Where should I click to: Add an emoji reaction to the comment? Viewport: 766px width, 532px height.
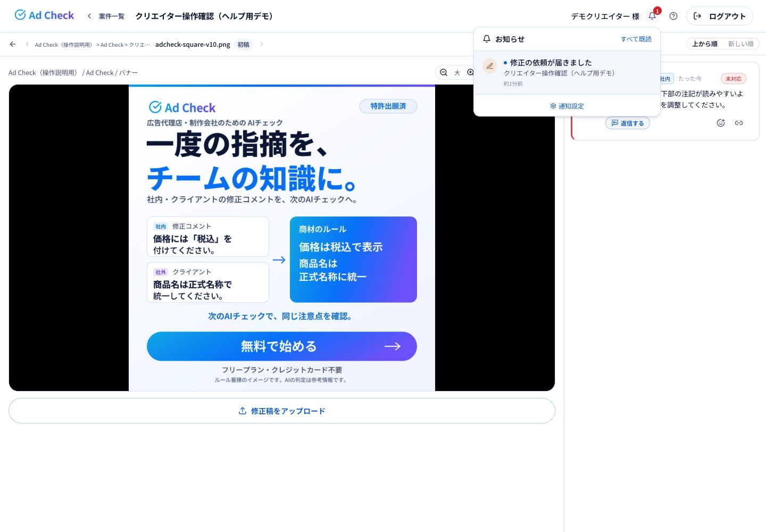click(x=721, y=123)
